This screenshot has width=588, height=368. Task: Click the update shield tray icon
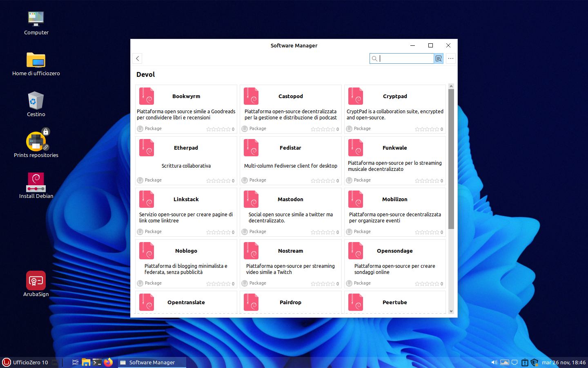click(x=535, y=362)
